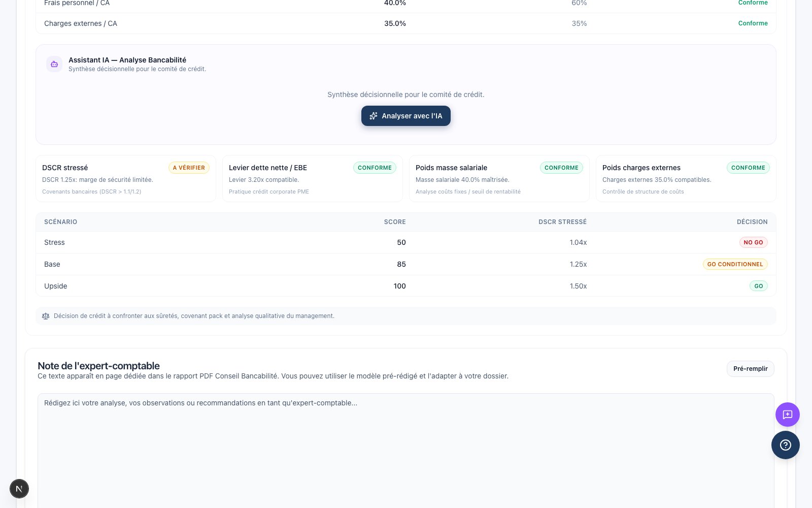Click the Charges externes / CA row label
The image size is (812, 508).
(x=81, y=23)
